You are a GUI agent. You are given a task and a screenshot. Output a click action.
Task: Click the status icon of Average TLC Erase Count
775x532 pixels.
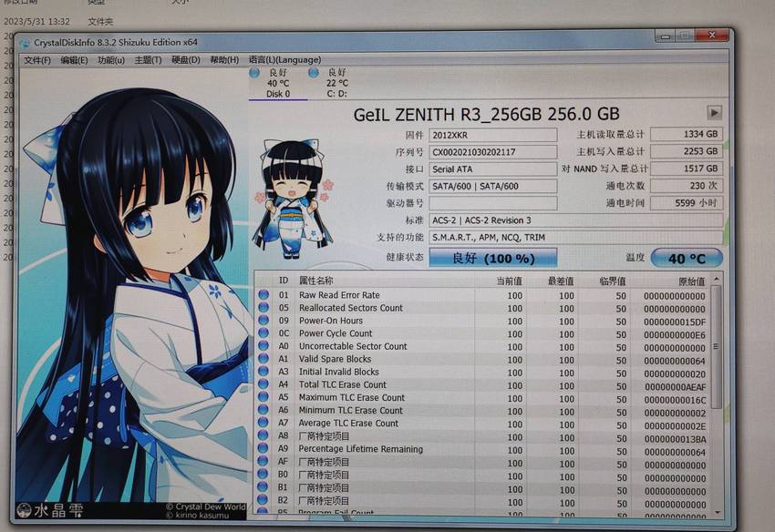tap(263, 423)
